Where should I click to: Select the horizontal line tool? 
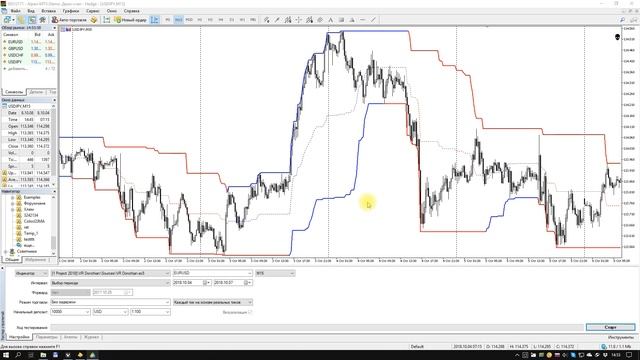362,20
